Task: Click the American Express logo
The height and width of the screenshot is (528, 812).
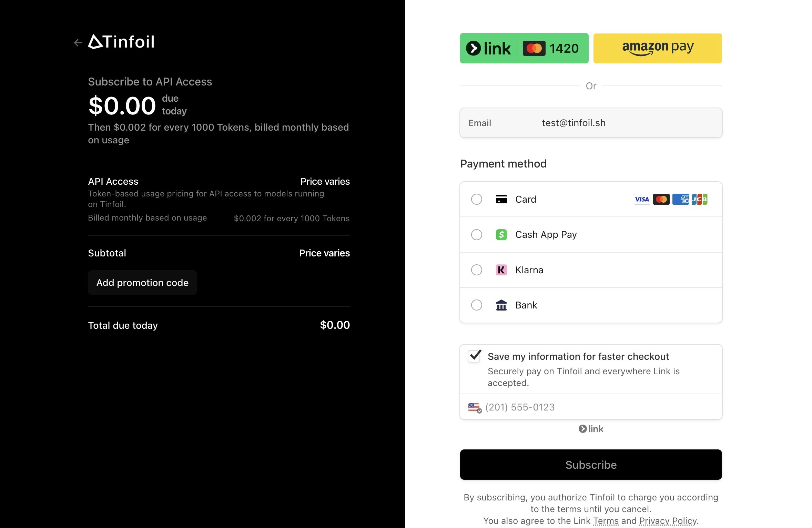Action: [681, 199]
